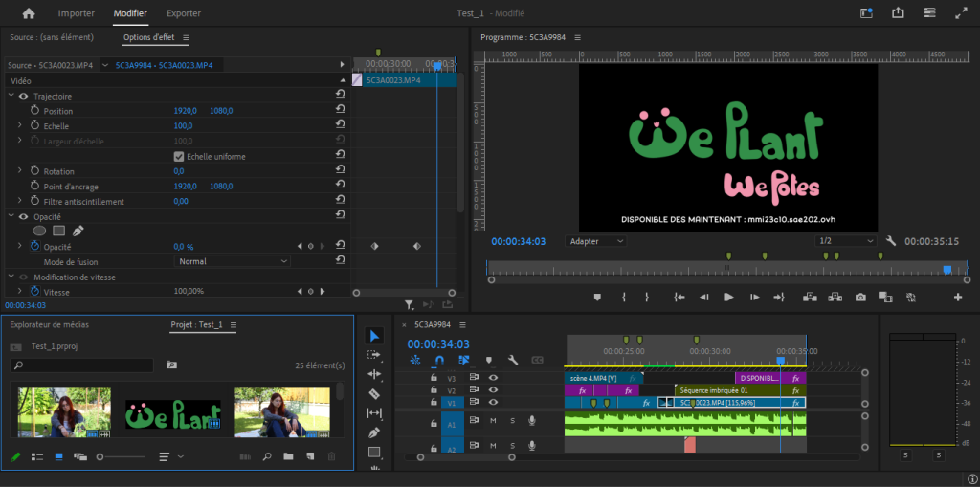Create an ellipse mask for Opacité
The width and height of the screenshot is (980, 487).
pos(39,231)
